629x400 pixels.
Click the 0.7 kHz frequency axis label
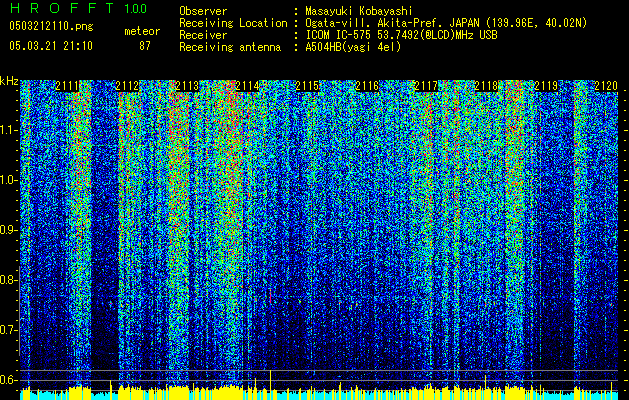coord(8,330)
